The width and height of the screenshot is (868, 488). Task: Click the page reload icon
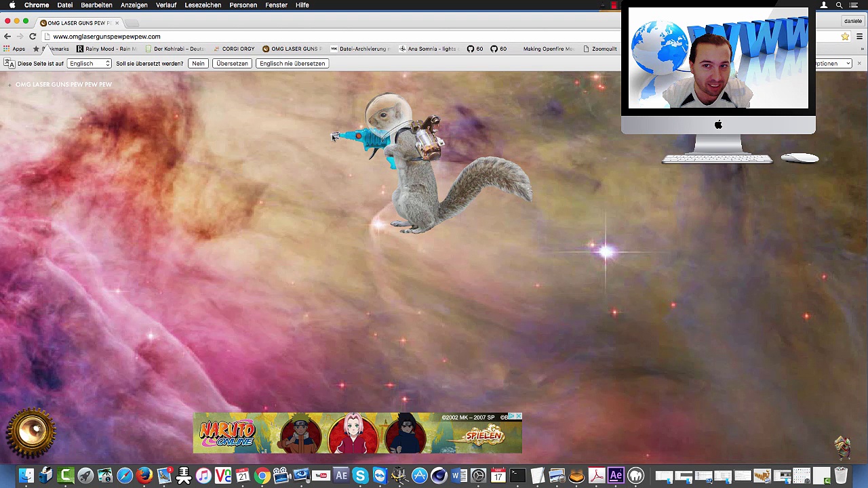click(33, 37)
